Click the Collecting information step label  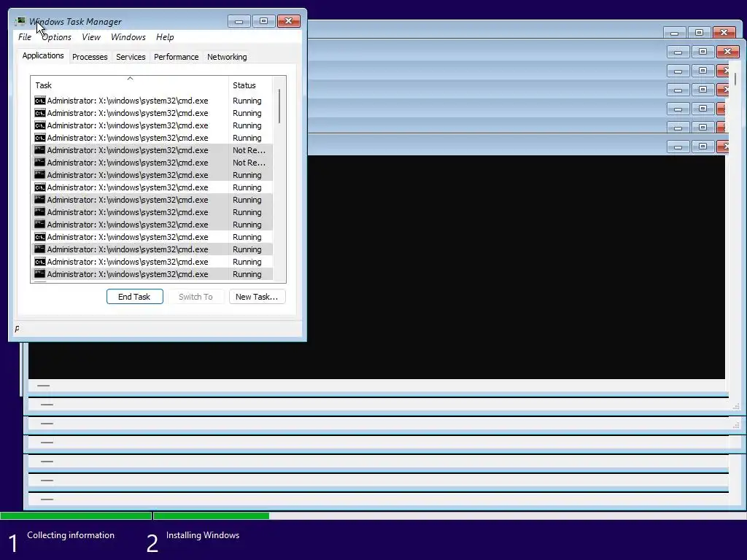(x=71, y=535)
